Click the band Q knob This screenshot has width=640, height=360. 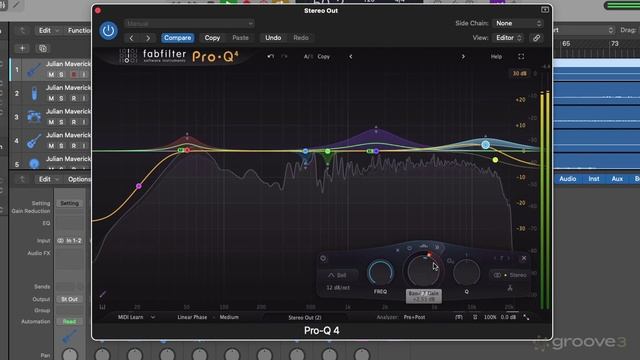[x=467, y=273]
